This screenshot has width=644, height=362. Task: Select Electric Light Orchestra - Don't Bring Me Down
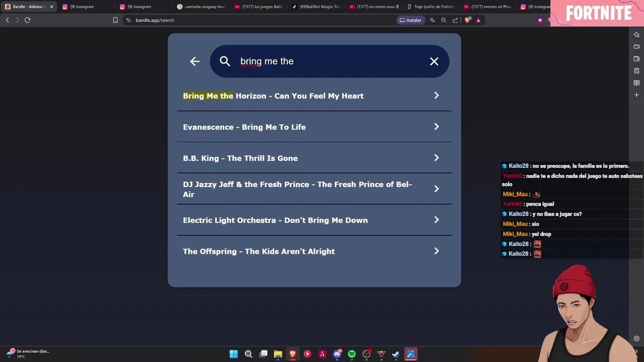[x=314, y=220]
